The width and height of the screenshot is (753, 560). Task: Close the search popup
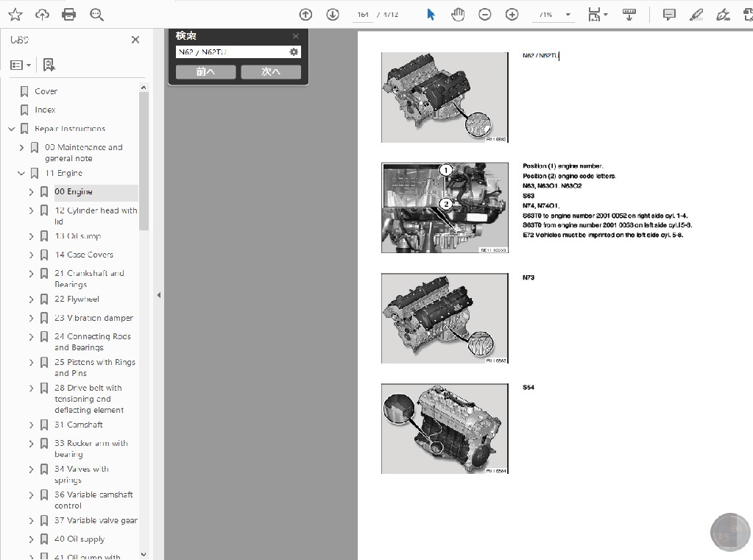[296, 36]
